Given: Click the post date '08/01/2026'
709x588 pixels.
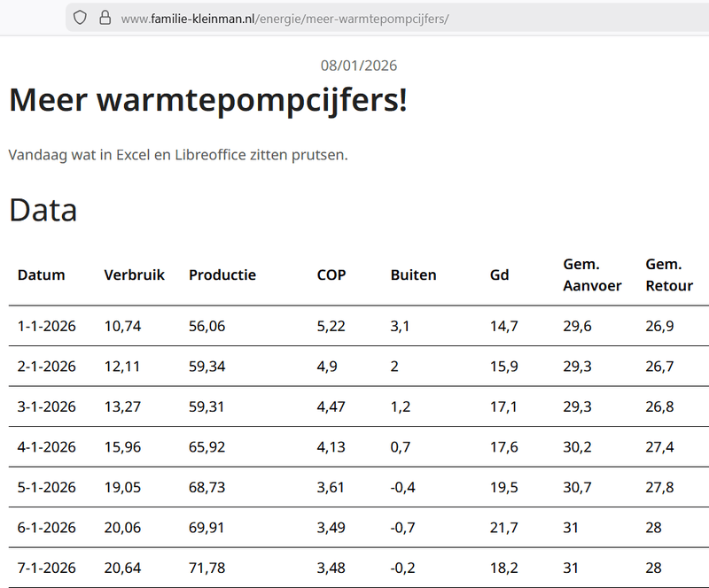Looking at the screenshot, I should click(x=359, y=65).
